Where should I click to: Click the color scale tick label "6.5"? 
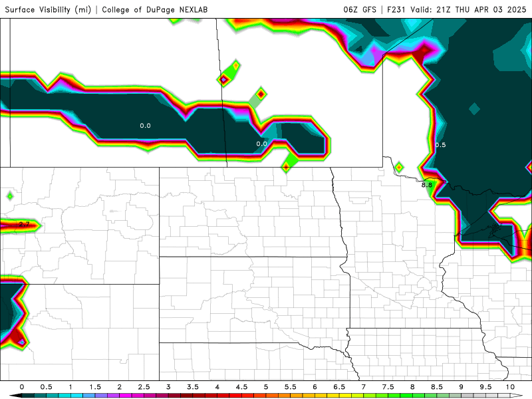click(x=339, y=387)
